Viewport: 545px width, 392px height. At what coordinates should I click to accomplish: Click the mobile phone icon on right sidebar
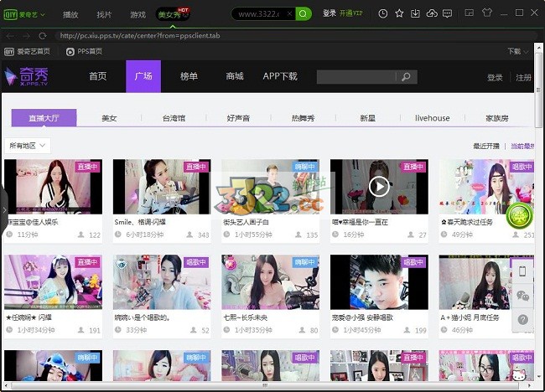523,271
